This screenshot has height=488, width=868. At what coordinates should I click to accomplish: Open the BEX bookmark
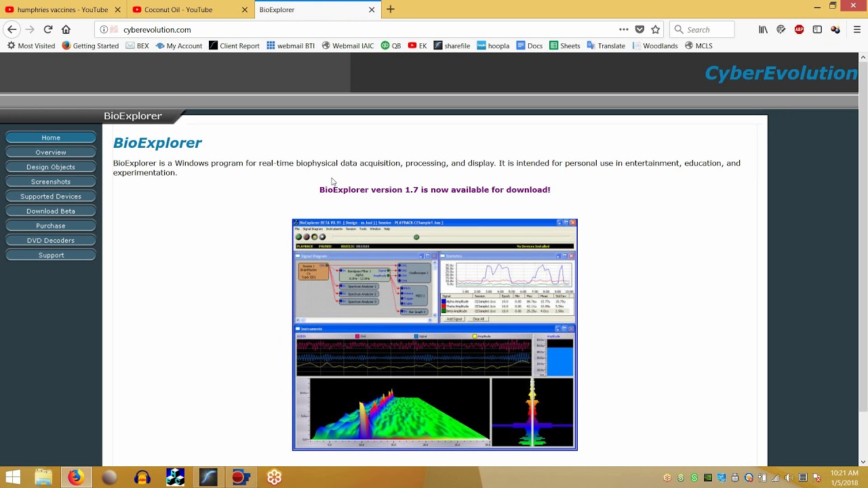[x=137, y=46]
